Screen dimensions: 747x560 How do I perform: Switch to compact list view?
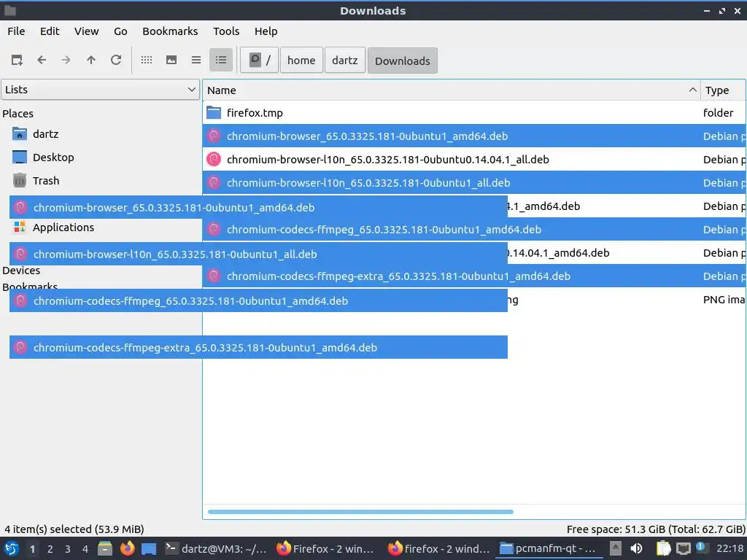[x=196, y=60]
